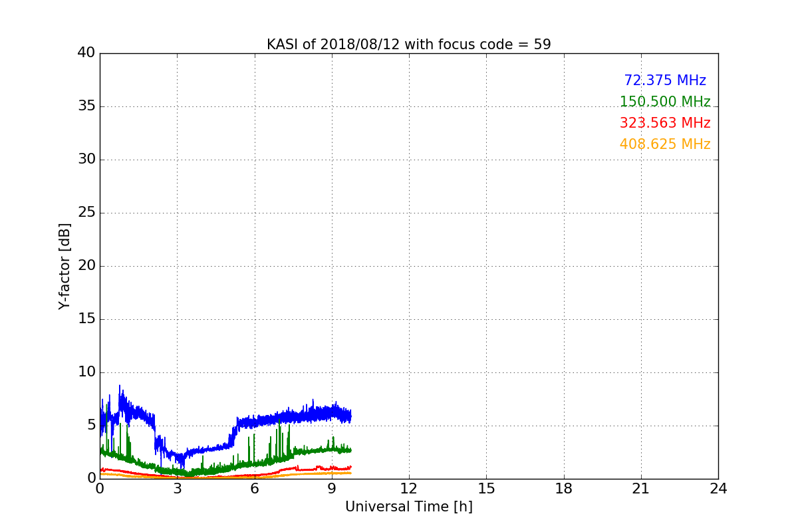Select the 72.375 MHz legend label
The width and height of the screenshot is (798, 532).
665,80
